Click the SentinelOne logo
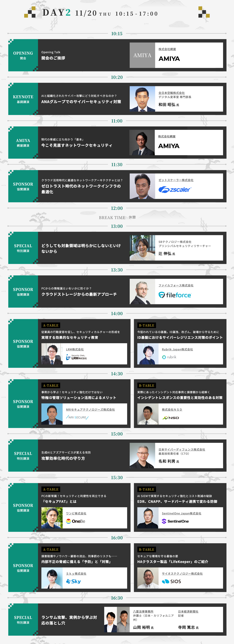This screenshot has width=234, height=644. (175, 521)
